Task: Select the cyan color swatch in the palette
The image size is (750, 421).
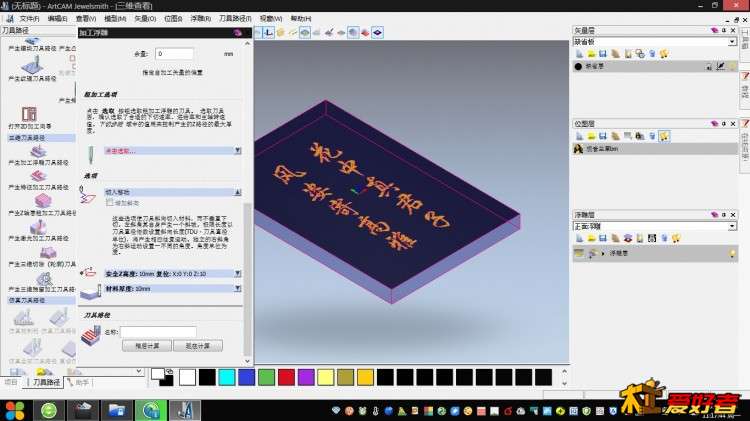Action: 227,377
